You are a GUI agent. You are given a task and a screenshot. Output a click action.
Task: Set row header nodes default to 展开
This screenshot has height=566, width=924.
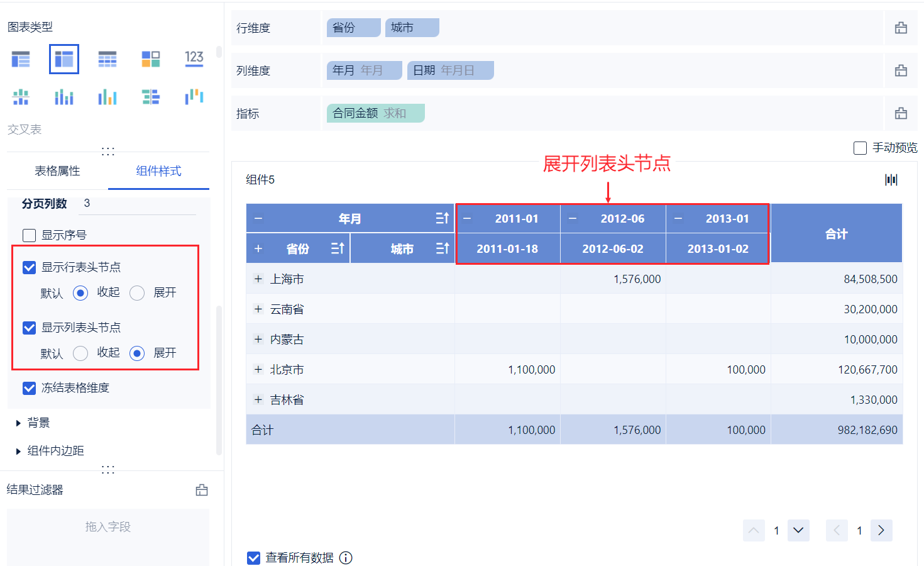137,293
